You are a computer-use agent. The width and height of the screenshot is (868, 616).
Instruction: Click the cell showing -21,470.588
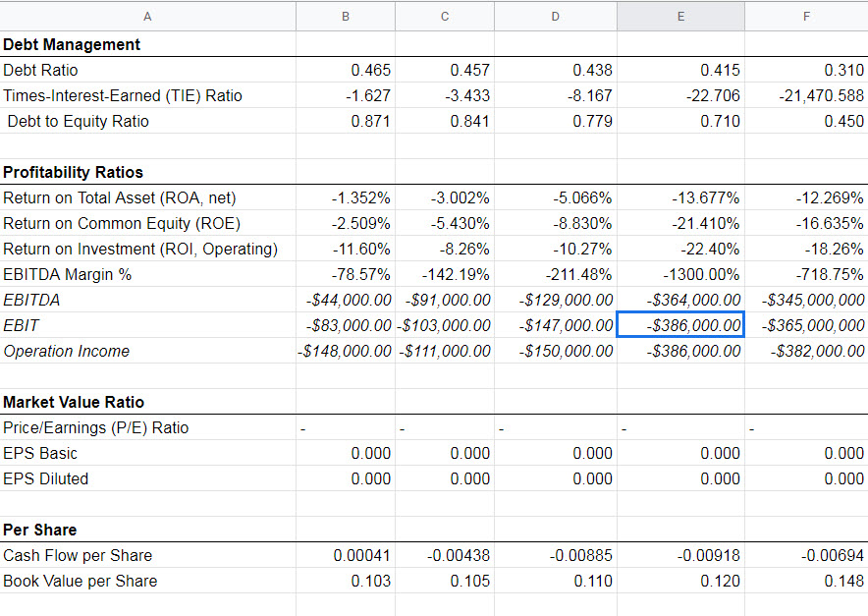tap(806, 95)
